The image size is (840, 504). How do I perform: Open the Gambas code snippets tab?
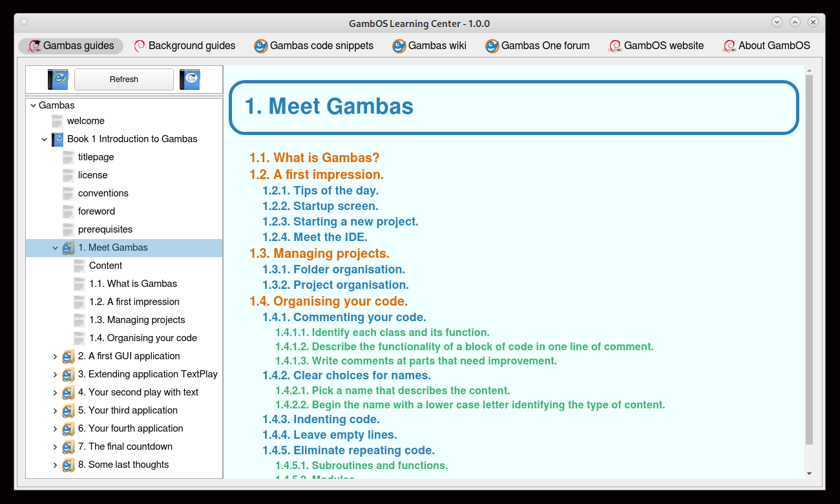tap(314, 46)
